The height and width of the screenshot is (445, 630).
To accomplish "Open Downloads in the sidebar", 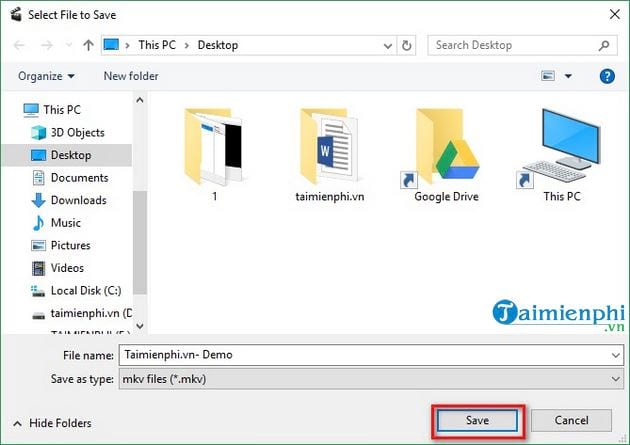I will [69, 200].
